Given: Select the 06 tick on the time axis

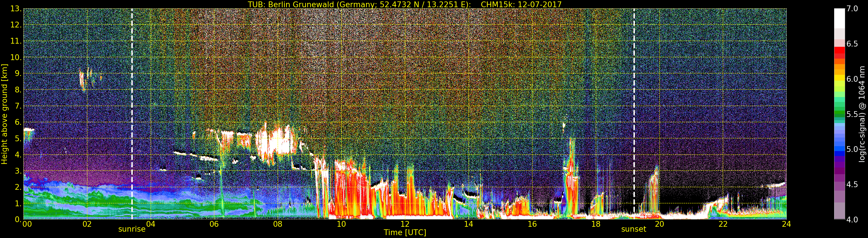Looking at the screenshot, I should 214,224.
